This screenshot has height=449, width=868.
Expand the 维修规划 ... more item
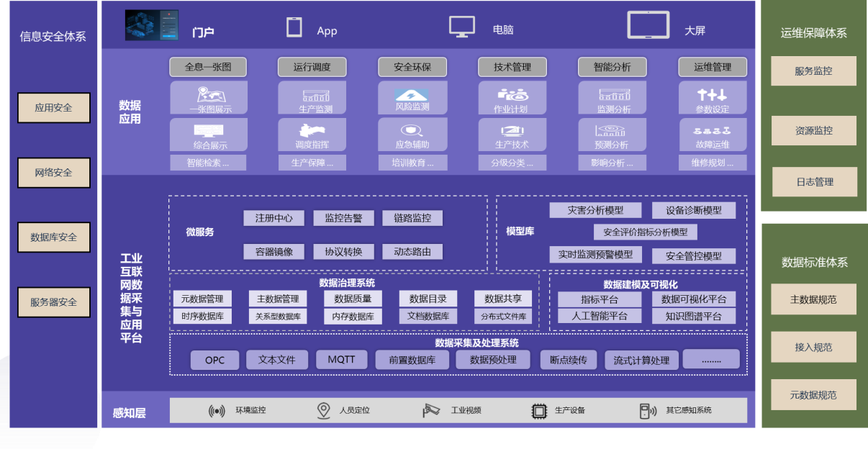coord(712,163)
